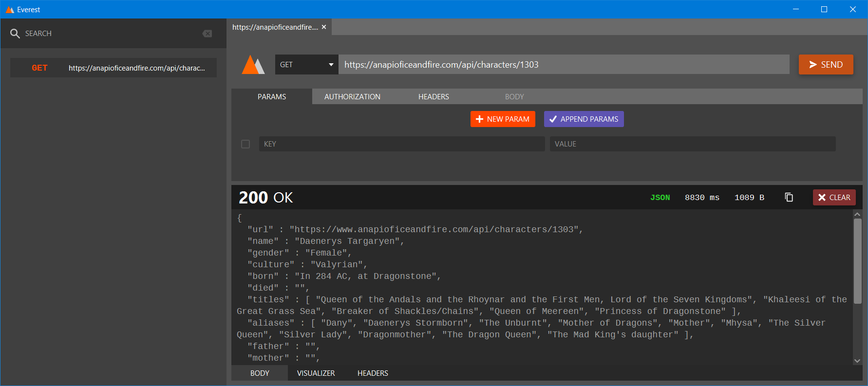The height and width of the screenshot is (386, 868).
Task: Switch to the Params tab
Action: coord(272,97)
